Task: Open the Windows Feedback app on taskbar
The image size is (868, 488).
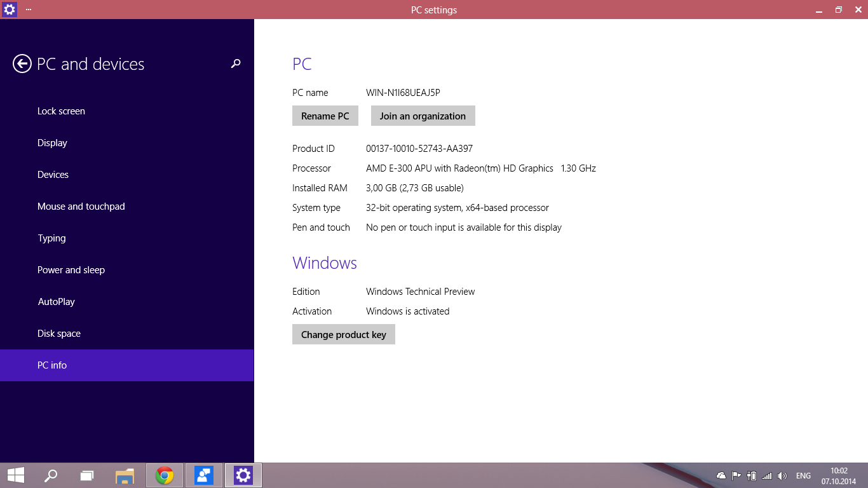Action: pyautogui.click(x=204, y=475)
